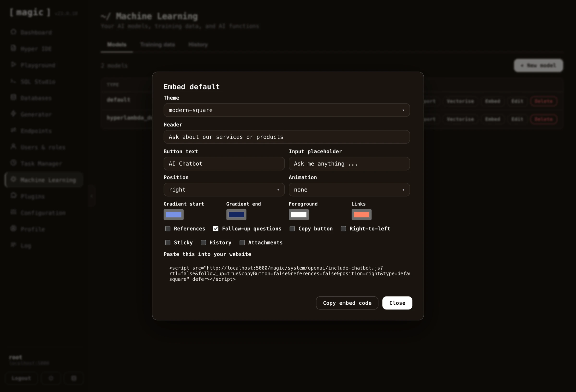The image size is (576, 392).
Task: Click the Header text field
Action: coord(287,137)
